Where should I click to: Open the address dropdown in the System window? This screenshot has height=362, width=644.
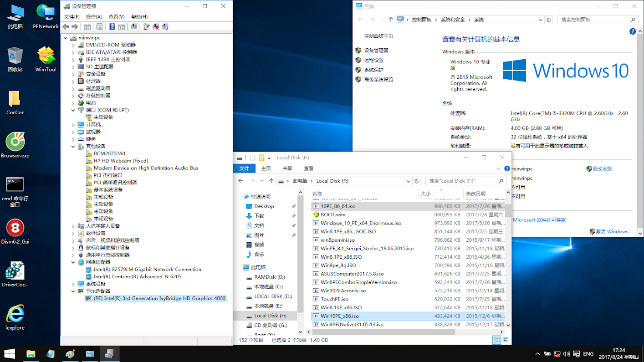[x=540, y=20]
